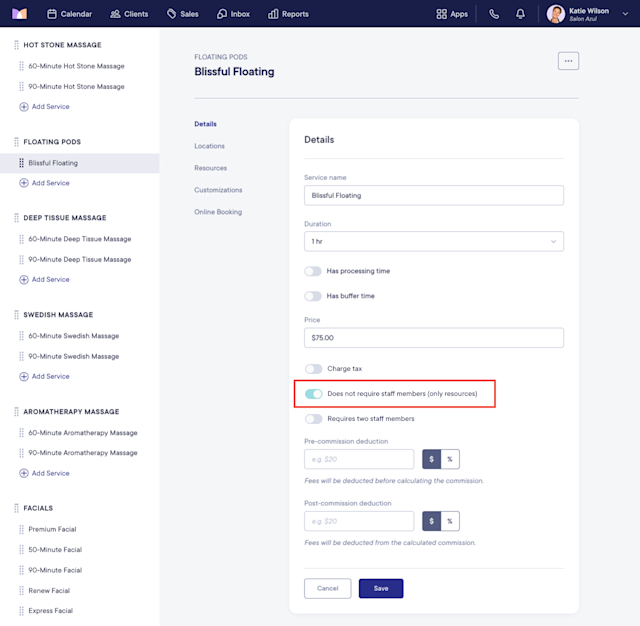Click the Cancel button
Image resolution: width=640 pixels, height=626 pixels.
(327, 588)
